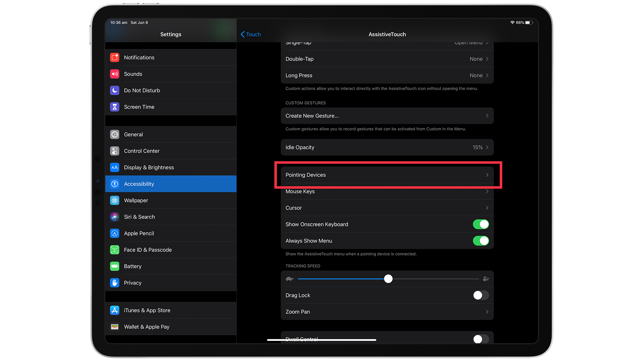Open Mouse Keys disclosure chevron
This screenshot has width=644, height=362.
tap(487, 191)
